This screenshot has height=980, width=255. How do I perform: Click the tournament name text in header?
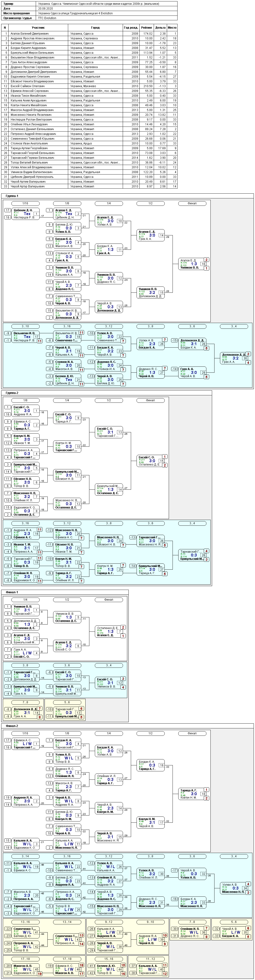point(99,3)
